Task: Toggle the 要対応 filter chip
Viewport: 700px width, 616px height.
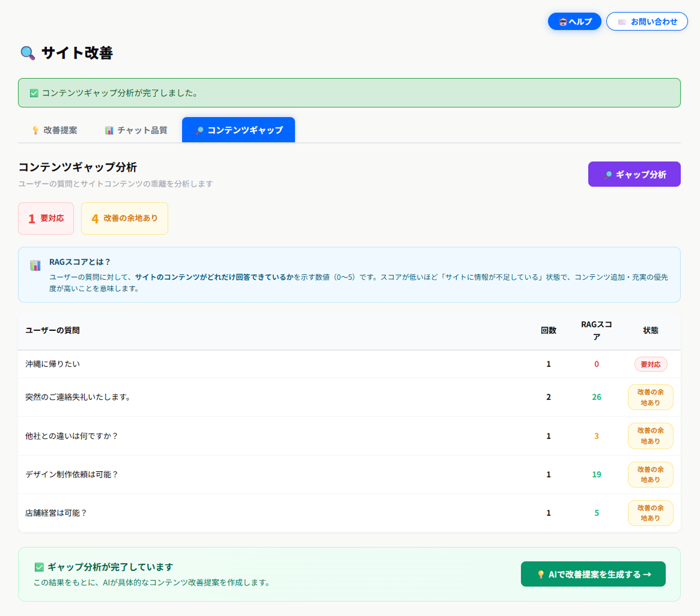Action: coord(46,219)
